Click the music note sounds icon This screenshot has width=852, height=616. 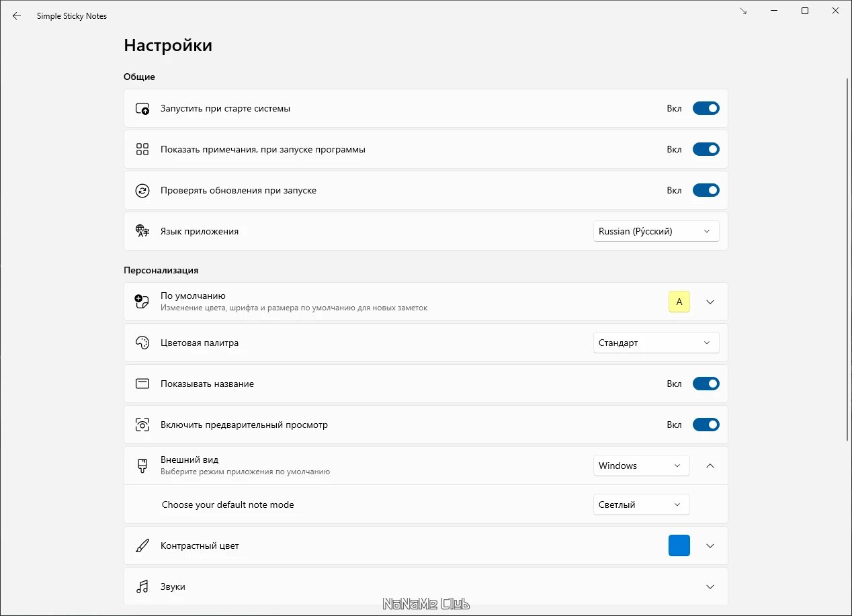click(x=142, y=587)
